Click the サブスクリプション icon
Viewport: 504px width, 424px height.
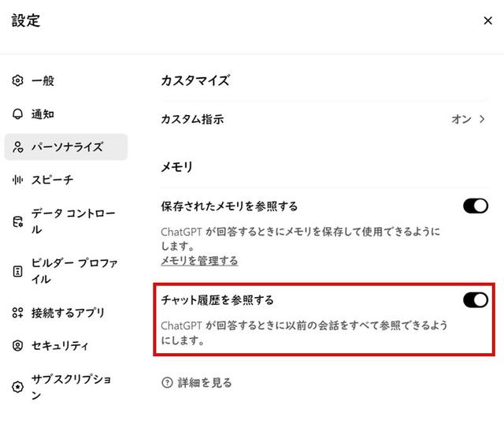tap(18, 388)
